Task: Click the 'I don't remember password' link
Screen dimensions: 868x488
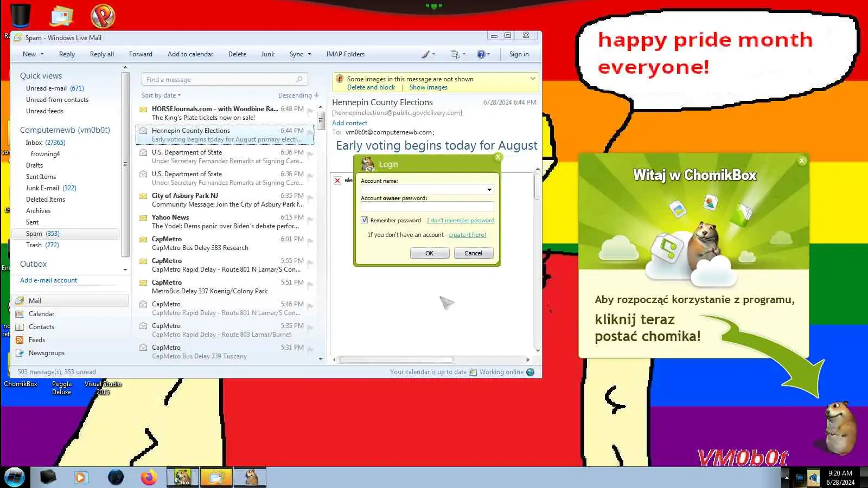Action: click(461, 221)
